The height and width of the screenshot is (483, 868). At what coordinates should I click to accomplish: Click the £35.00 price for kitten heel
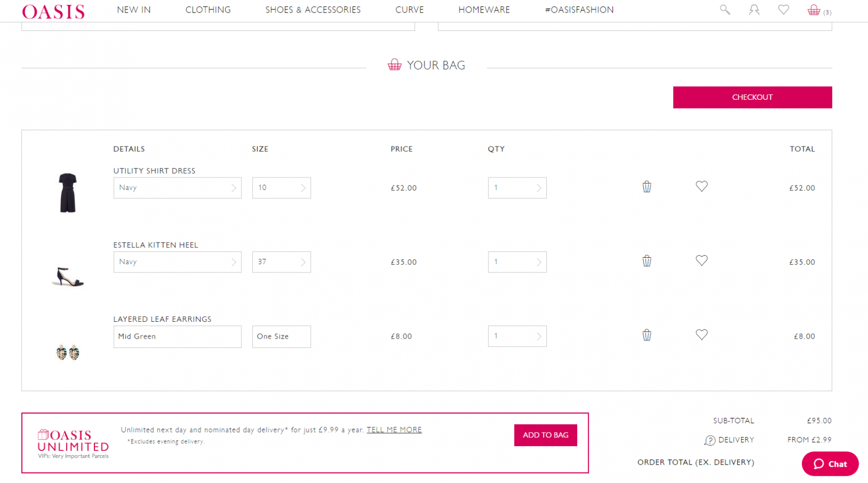click(x=404, y=262)
